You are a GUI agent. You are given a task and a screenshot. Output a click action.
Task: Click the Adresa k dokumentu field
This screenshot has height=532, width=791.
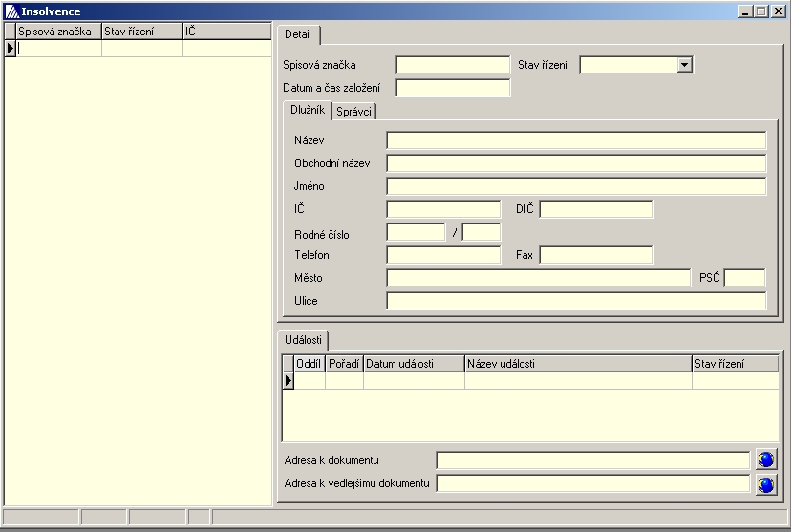(592, 460)
